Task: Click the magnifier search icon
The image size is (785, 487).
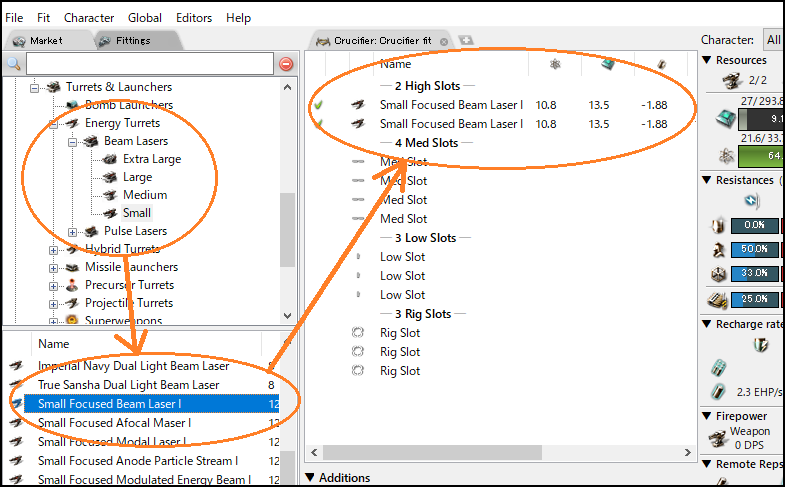Action: pyautogui.click(x=14, y=64)
